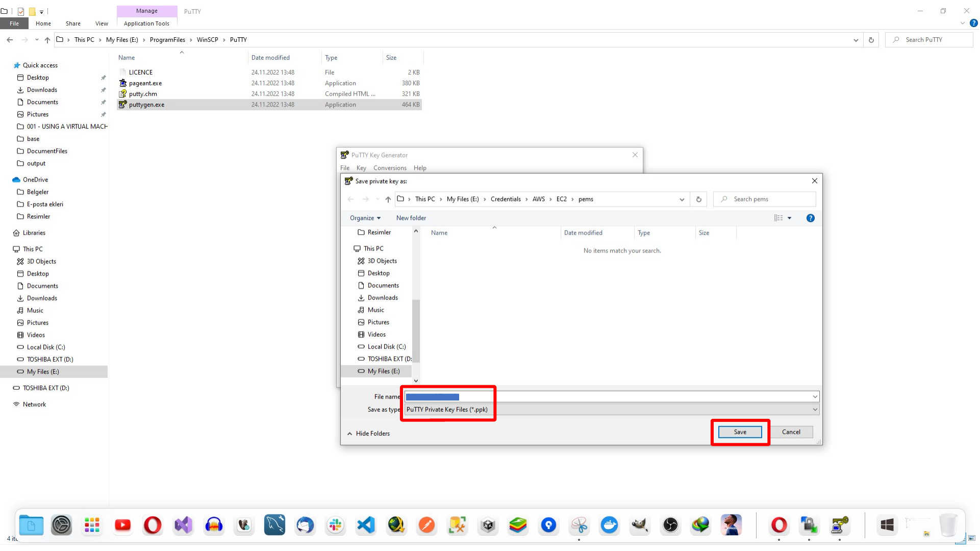Image resolution: width=980 pixels, height=551 pixels.
Task: Open the Windows start icon in dock
Action: point(887,525)
